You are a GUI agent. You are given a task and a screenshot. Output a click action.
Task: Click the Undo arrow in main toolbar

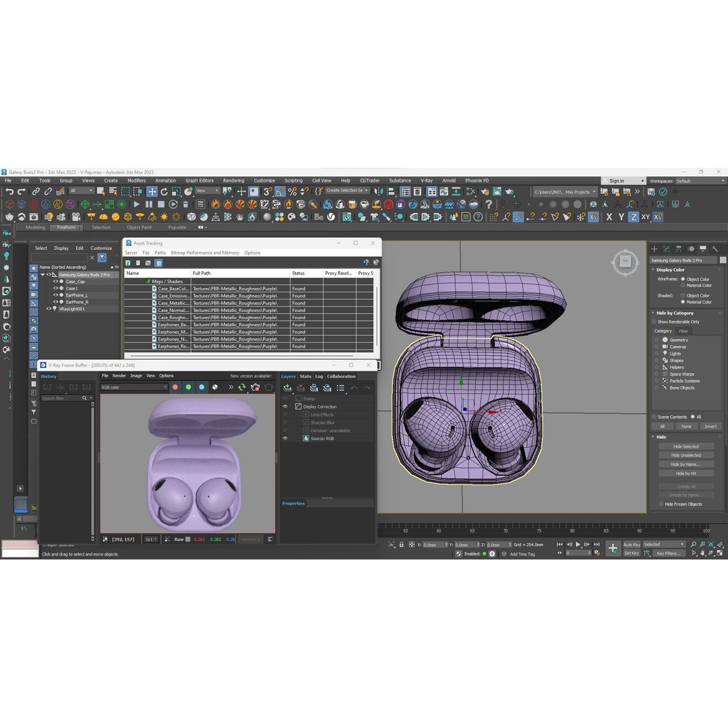click(9, 191)
